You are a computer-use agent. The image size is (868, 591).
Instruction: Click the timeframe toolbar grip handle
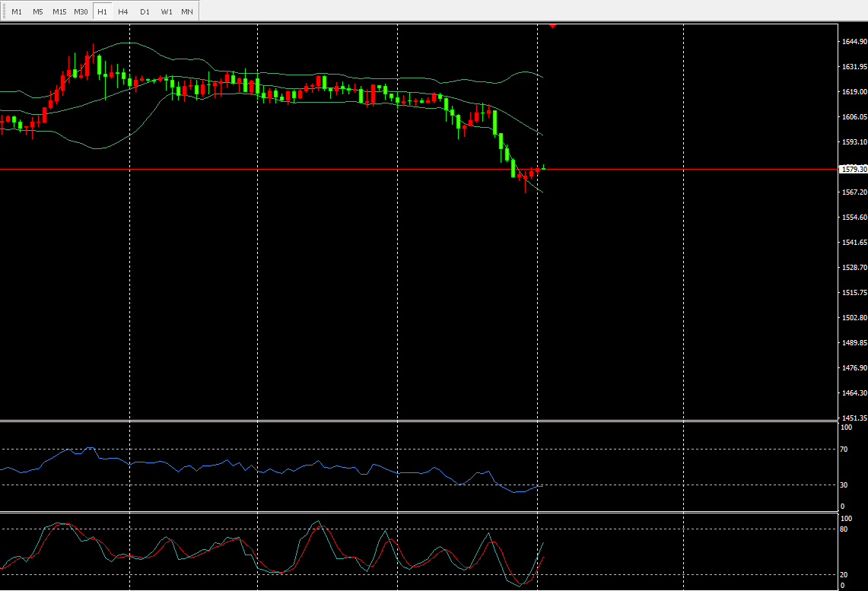click(x=3, y=11)
